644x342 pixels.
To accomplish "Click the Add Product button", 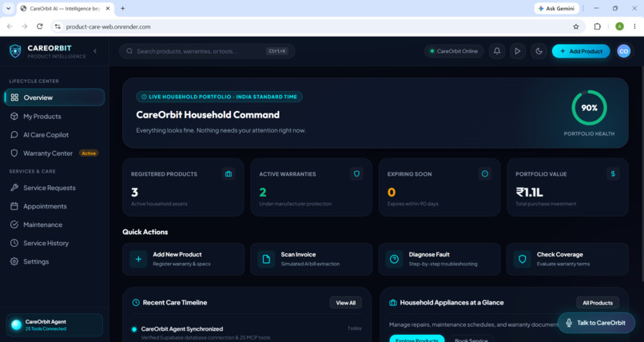I will [x=581, y=51].
